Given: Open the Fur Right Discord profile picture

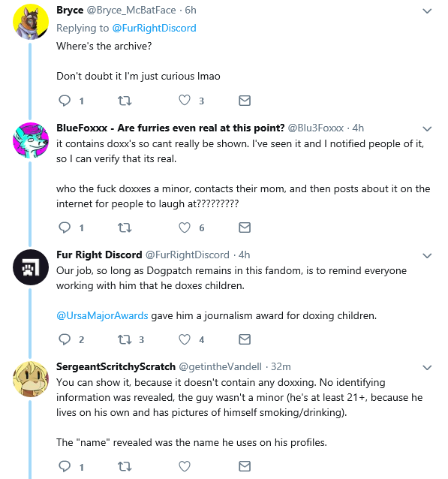Looking at the screenshot, I should (x=31, y=267).
